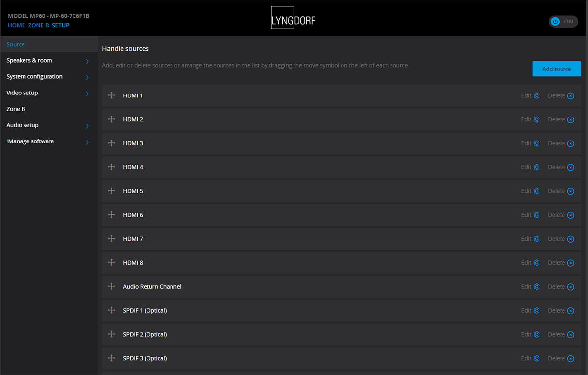
Task: Delete HDMI 2 via its X icon
Action: pos(570,120)
